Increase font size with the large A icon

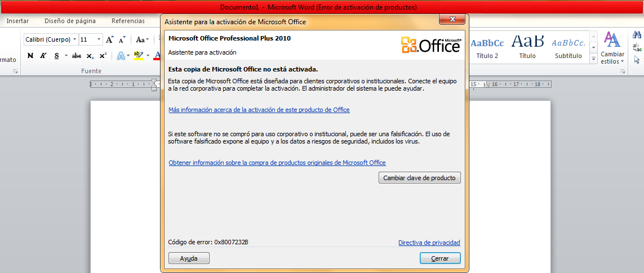[109, 40]
